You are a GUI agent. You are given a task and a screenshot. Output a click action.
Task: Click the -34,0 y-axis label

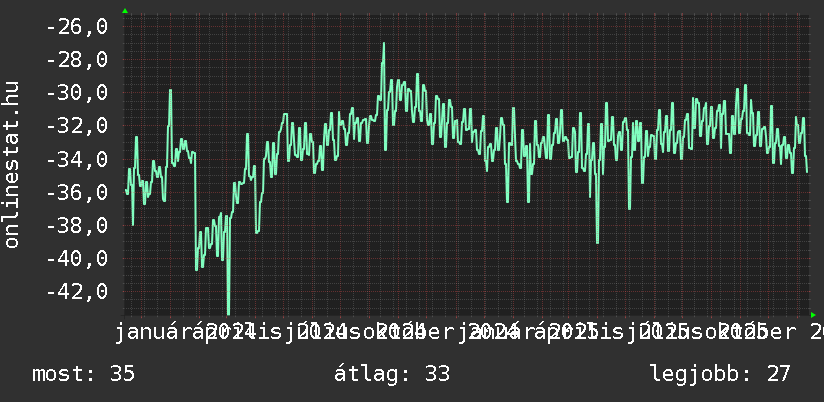click(77, 159)
